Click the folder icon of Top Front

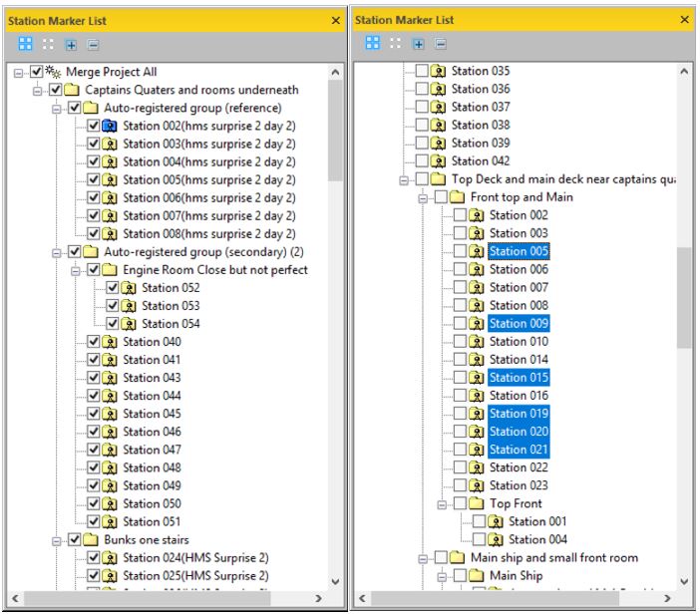tap(477, 503)
